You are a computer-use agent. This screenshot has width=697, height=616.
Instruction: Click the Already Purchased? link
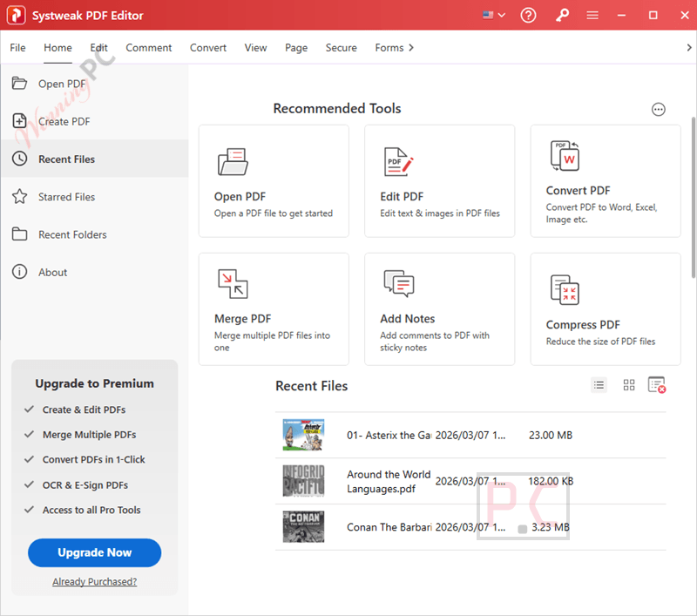point(95,582)
